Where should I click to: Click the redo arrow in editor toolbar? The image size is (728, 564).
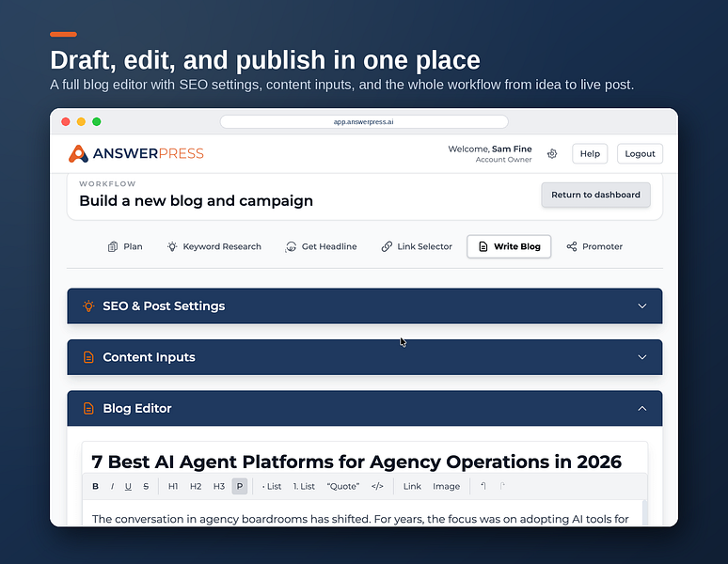[x=502, y=486]
